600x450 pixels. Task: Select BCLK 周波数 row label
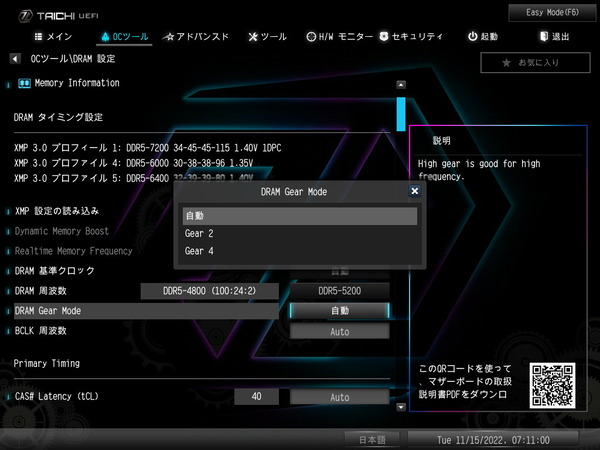tap(41, 331)
